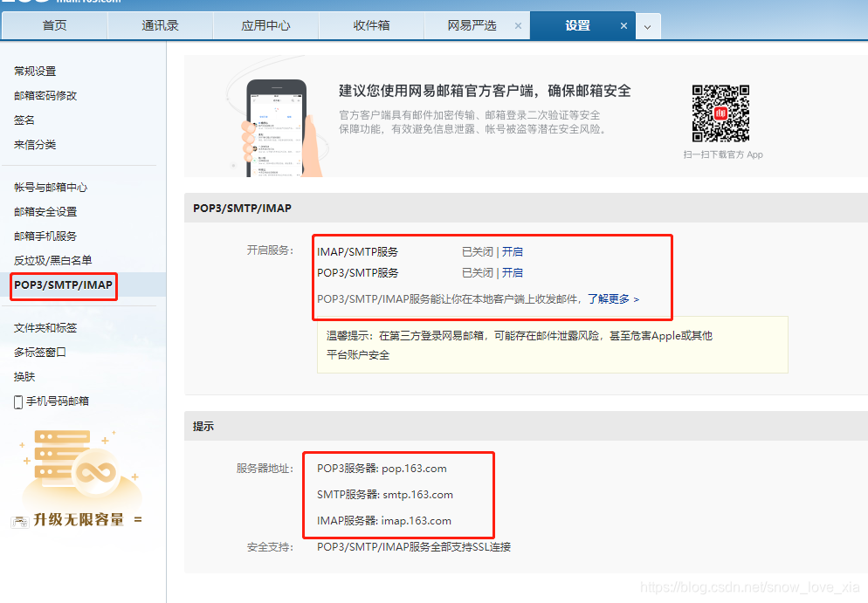Open 邮箱安全设置

pos(45,212)
